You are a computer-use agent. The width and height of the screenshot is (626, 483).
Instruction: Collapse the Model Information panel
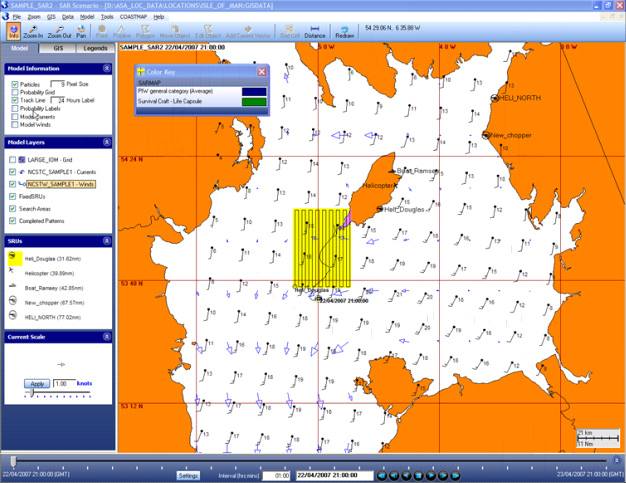pyautogui.click(x=106, y=69)
